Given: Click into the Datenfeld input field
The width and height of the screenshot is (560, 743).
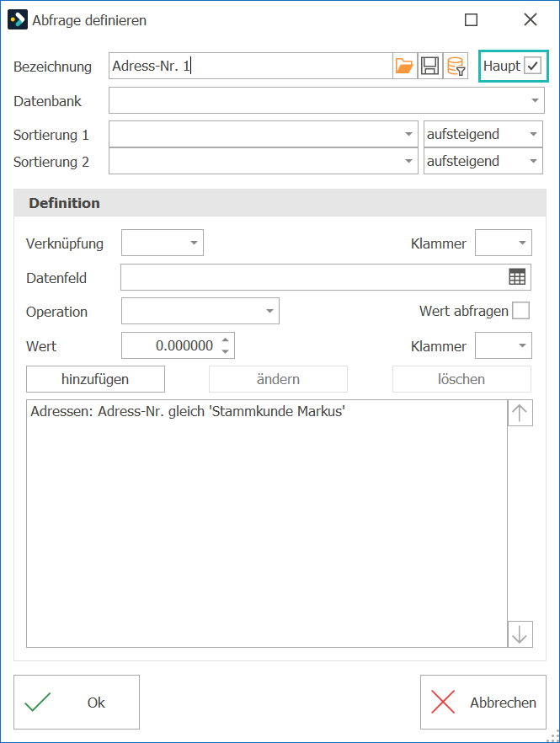Looking at the screenshot, I should tap(313, 276).
